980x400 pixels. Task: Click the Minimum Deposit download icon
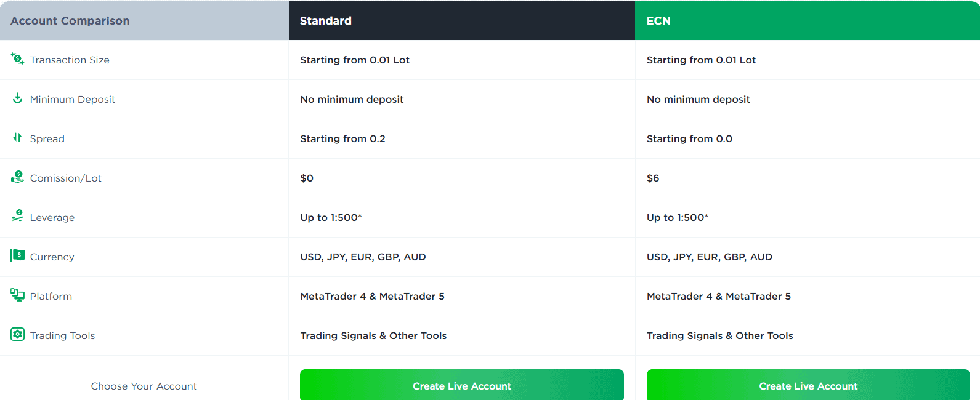click(17, 99)
